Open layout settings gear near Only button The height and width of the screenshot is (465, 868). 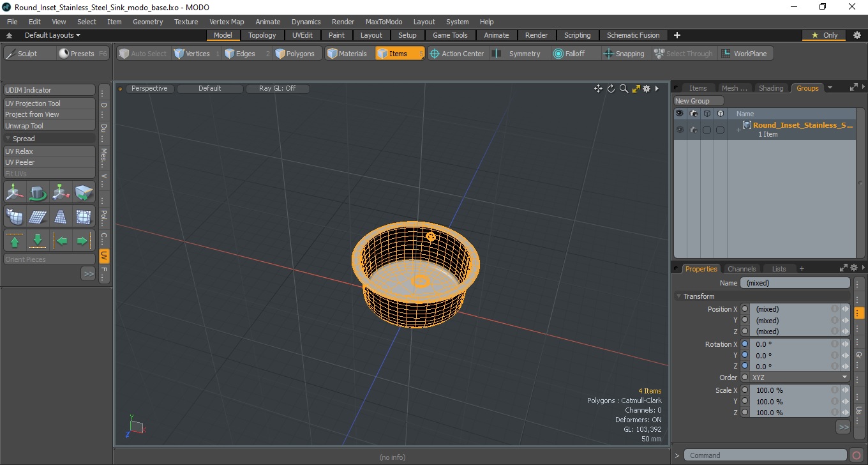(x=857, y=35)
